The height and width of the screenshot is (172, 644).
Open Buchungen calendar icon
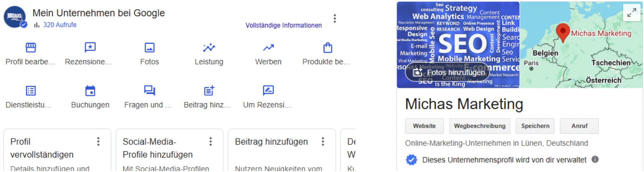click(x=90, y=91)
